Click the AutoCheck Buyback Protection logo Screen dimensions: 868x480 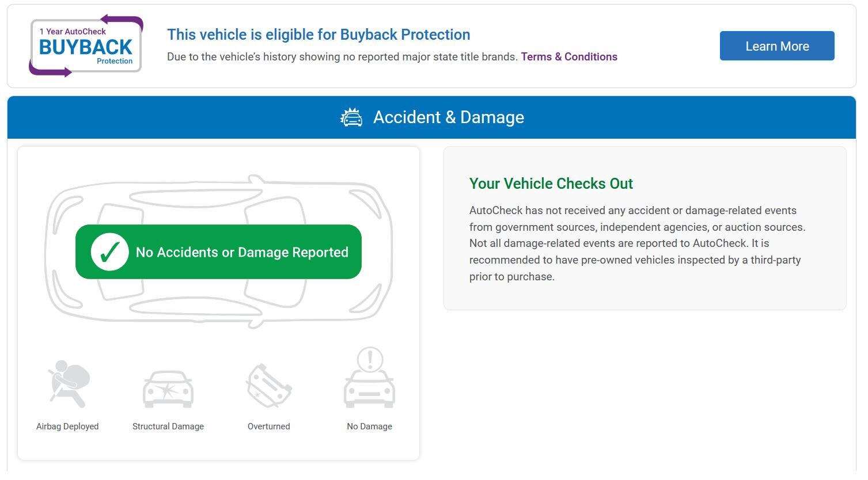[x=86, y=46]
